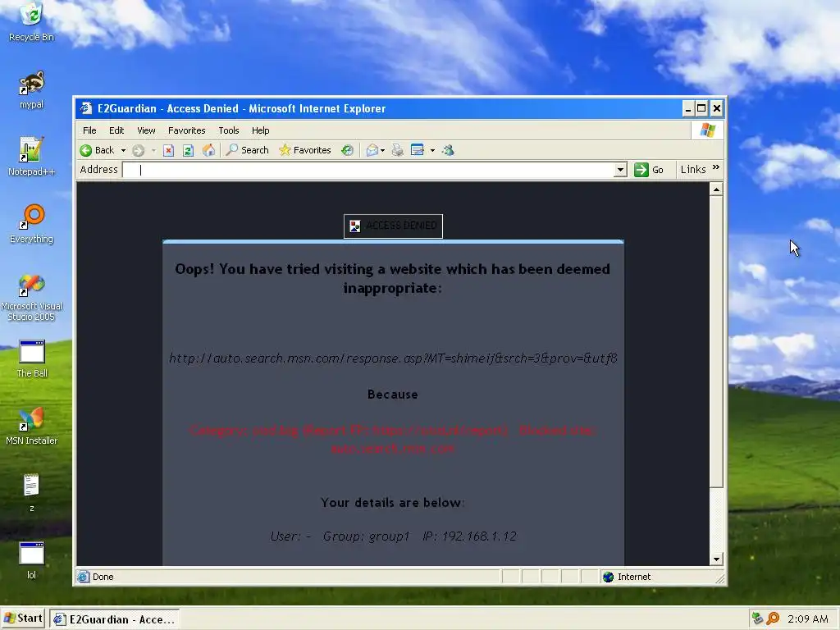The width and height of the screenshot is (840, 630).
Task: Click the 2:09 AM clock
Action: (808, 619)
